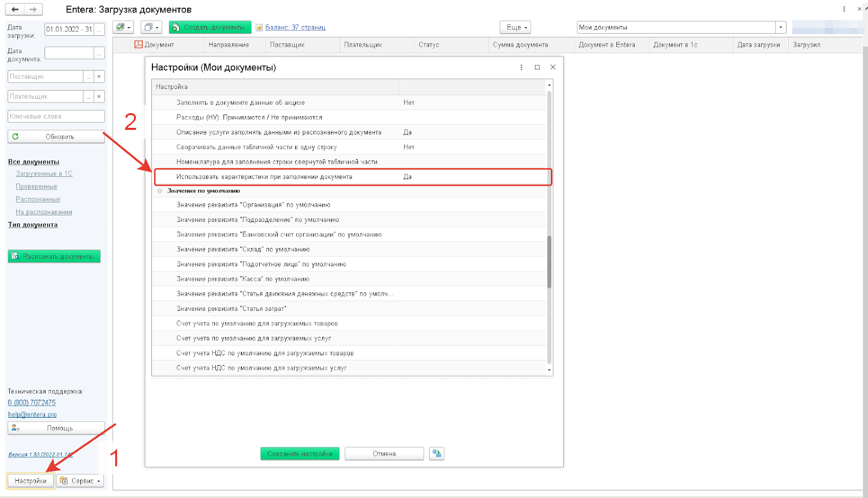Screen dimensions: 868x498
Task: Click the Мои документы filter field
Action: (676, 27)
